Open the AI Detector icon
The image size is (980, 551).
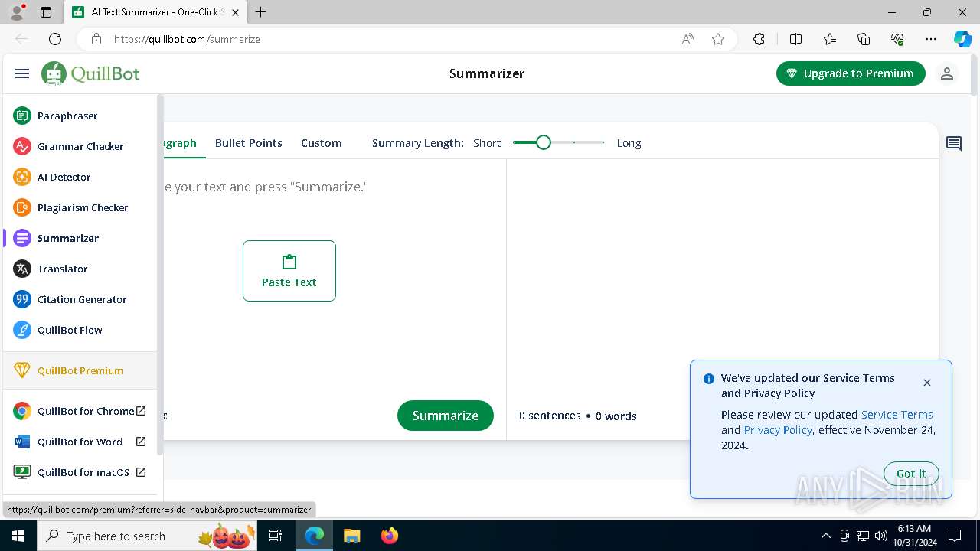pyautogui.click(x=22, y=177)
